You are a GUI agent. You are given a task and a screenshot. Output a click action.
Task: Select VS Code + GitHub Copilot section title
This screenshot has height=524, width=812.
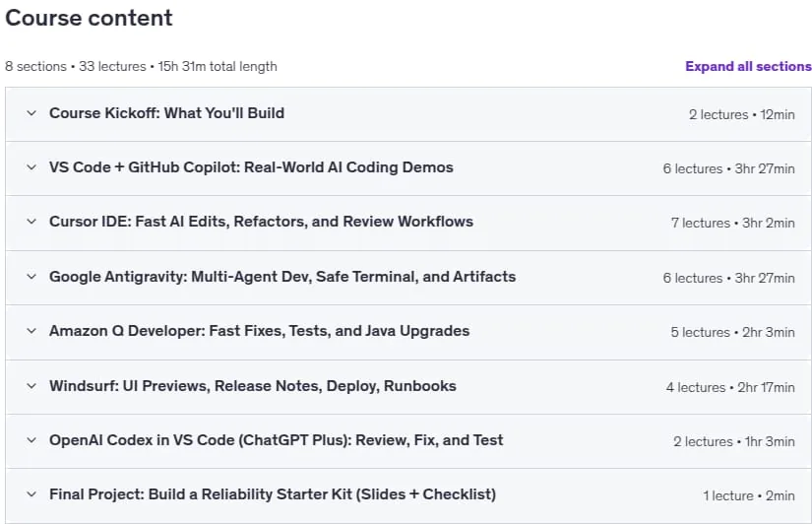(251, 167)
